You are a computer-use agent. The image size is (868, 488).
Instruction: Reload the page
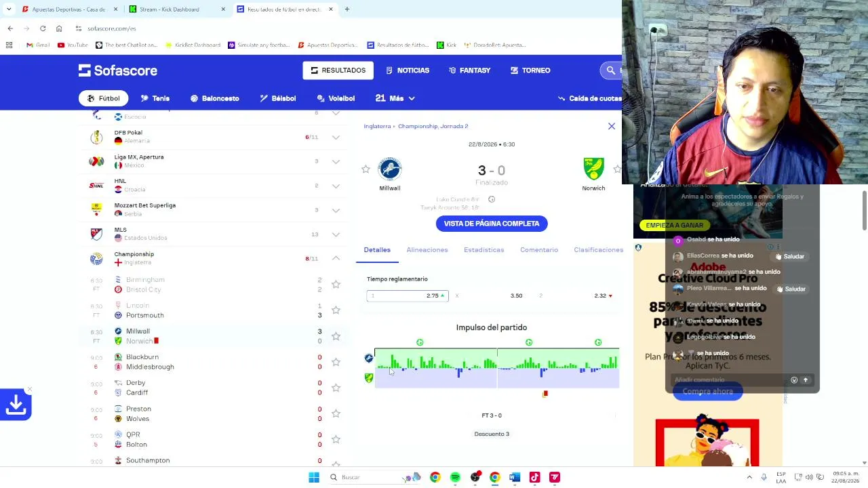click(x=43, y=28)
